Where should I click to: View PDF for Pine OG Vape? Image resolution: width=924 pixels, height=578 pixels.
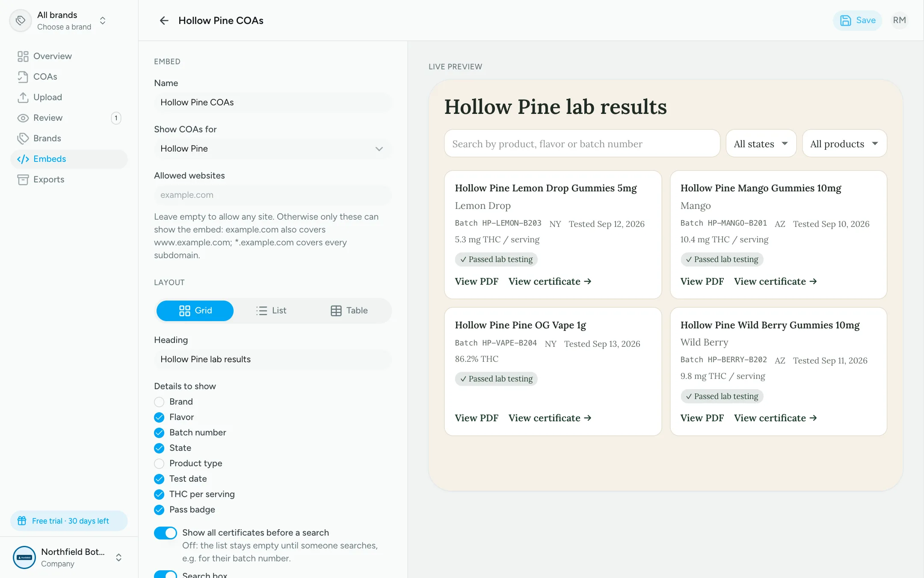477,418
